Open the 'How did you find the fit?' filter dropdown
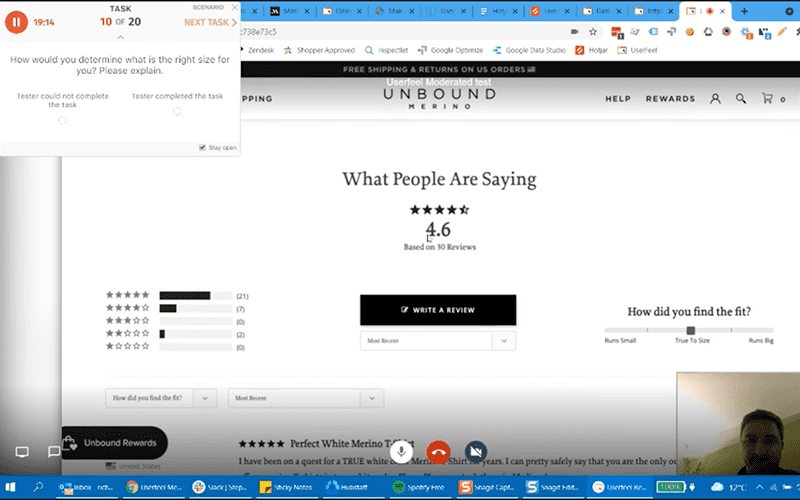Viewport: 800px width, 500px height. pos(161,398)
